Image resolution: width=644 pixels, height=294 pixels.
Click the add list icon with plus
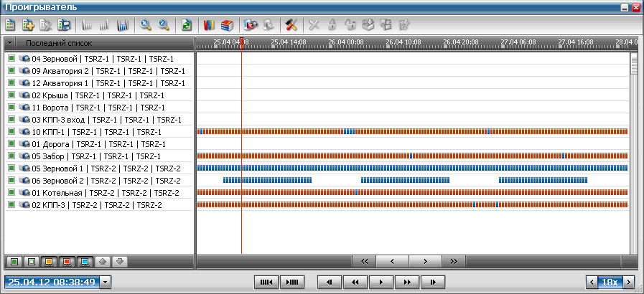28,25
